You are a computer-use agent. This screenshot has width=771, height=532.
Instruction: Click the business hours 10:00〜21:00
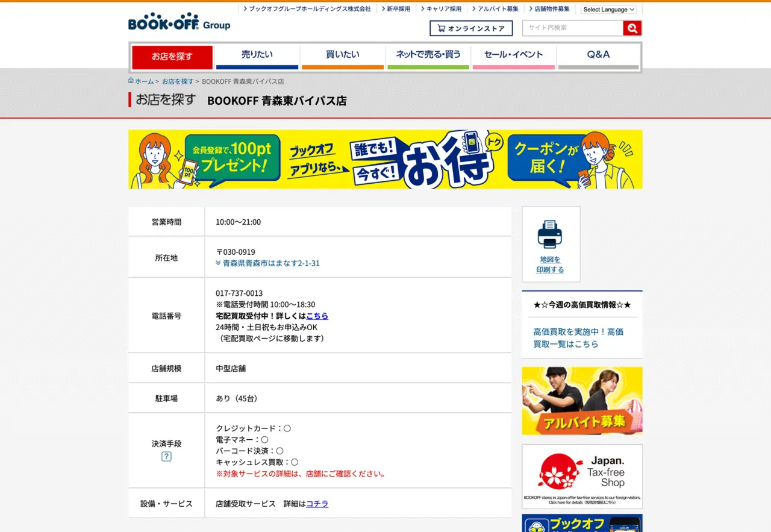[x=239, y=222]
